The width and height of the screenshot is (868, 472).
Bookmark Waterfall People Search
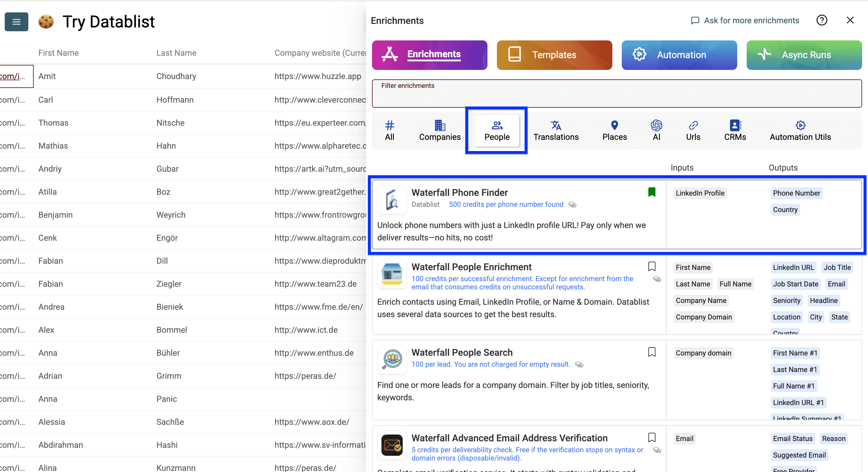[x=651, y=352]
